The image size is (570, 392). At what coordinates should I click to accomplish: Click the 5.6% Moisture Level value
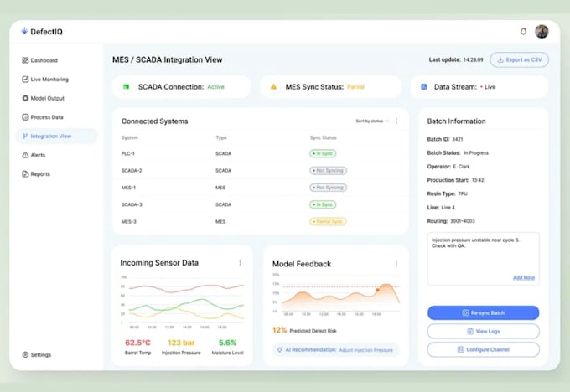227,343
